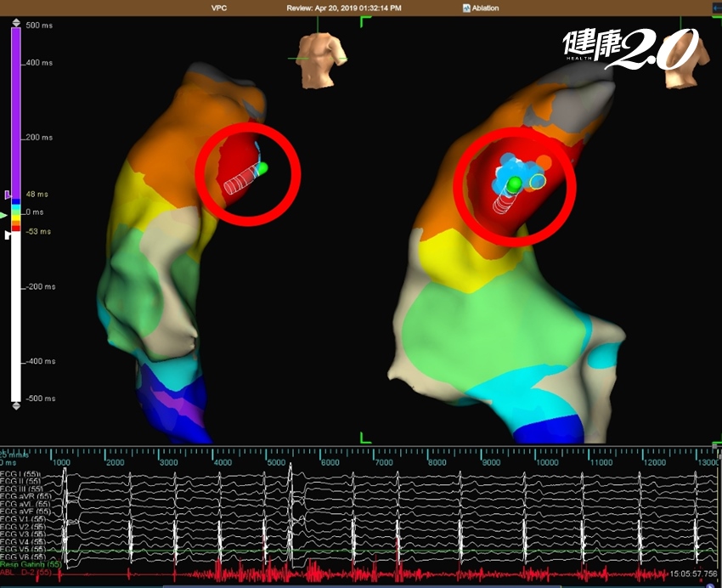722x588 pixels.
Task: Click the stepper arrows below the -500 ms scale
Action: click(15, 406)
